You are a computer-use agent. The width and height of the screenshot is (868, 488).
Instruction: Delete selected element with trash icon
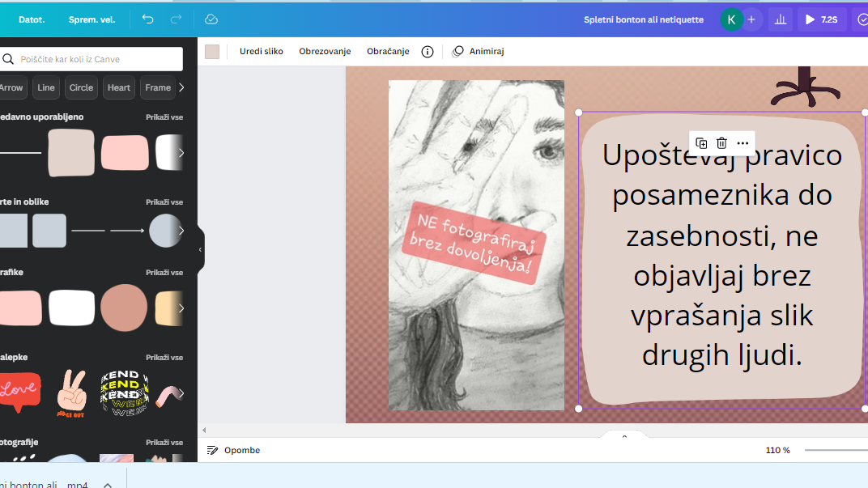point(721,143)
